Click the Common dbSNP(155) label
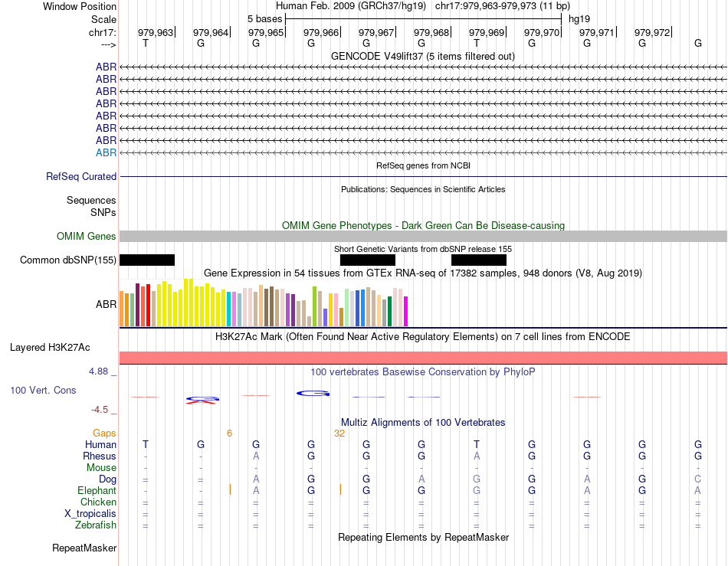 [67, 260]
